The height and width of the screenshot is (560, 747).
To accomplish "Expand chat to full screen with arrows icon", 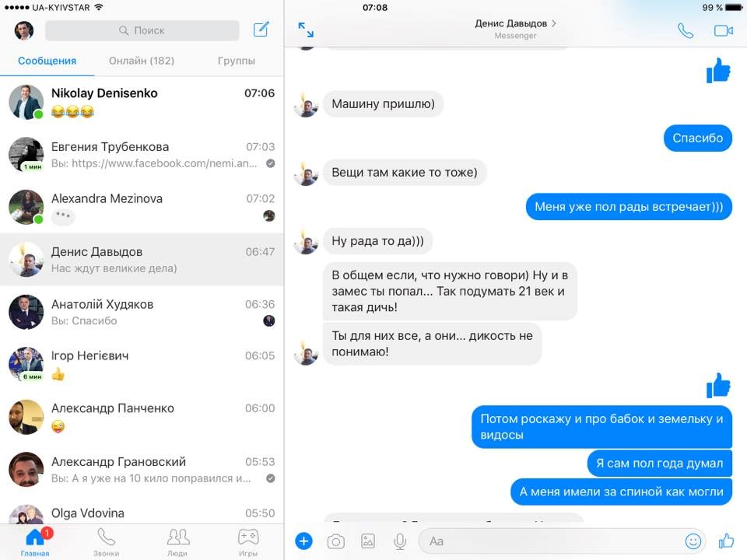I will 306,30.
